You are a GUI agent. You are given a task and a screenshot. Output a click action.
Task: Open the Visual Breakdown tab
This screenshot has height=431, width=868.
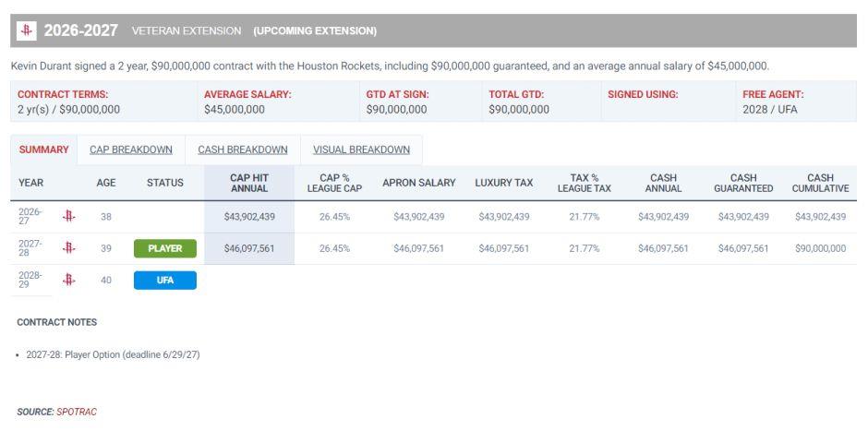click(x=361, y=150)
